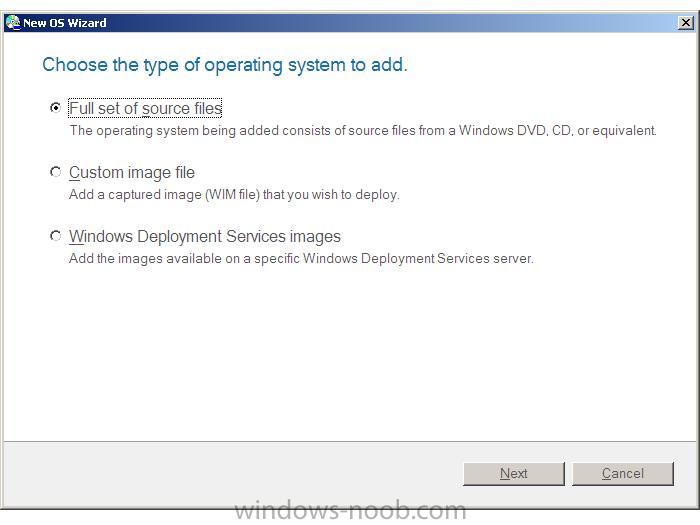The image size is (700, 525).
Task: Click the 'Full set of source files' label text
Action: [x=146, y=108]
